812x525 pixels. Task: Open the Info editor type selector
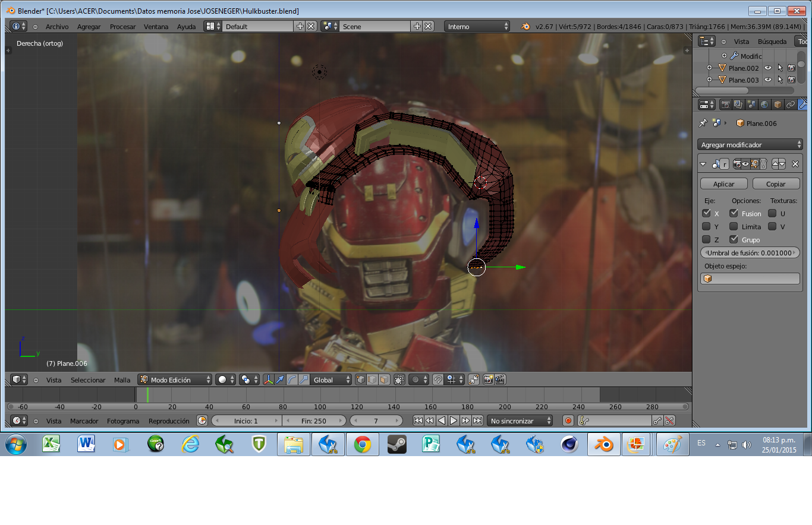[x=19, y=27]
